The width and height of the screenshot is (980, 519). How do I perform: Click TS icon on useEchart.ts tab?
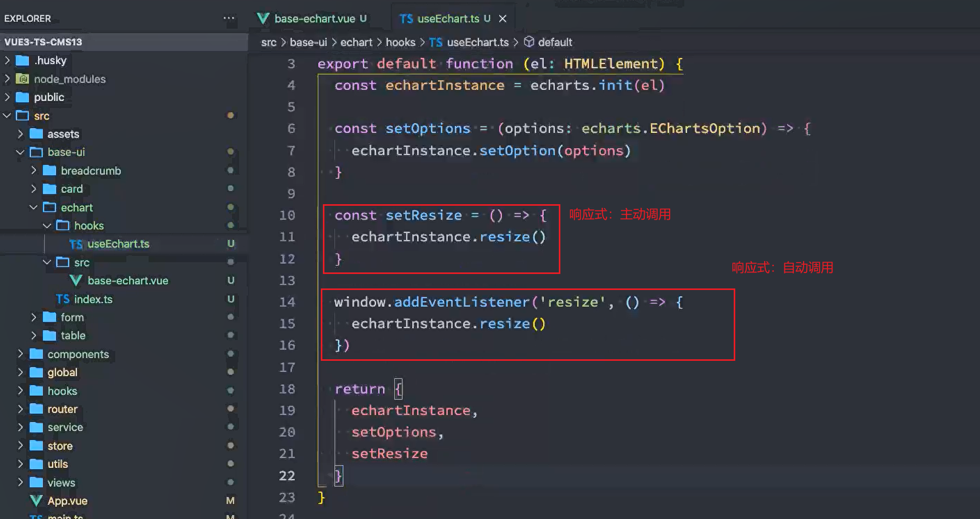pyautogui.click(x=406, y=19)
